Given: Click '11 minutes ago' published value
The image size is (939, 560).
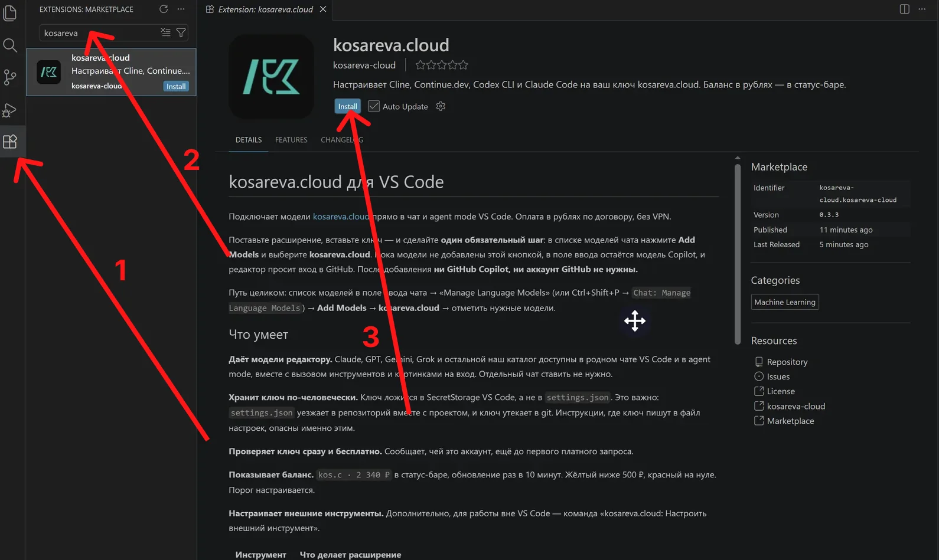Looking at the screenshot, I should click(846, 230).
